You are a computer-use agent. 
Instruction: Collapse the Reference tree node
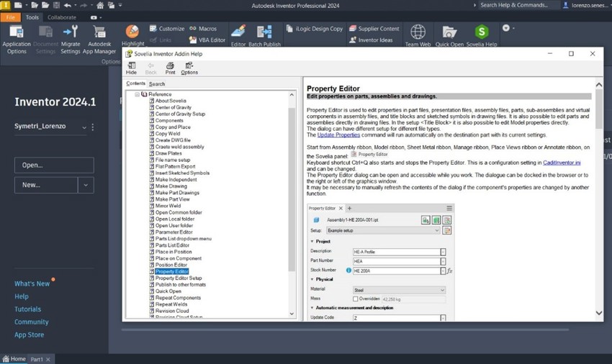(137, 94)
